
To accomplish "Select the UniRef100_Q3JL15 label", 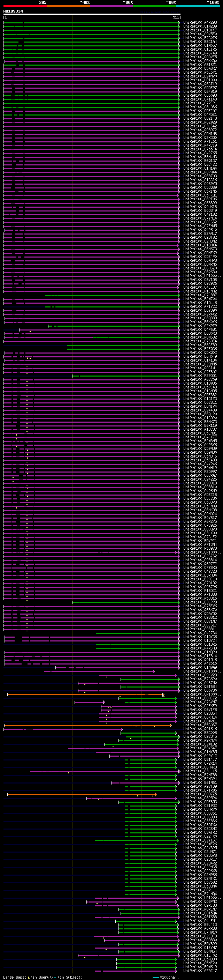I will [200, 771].
